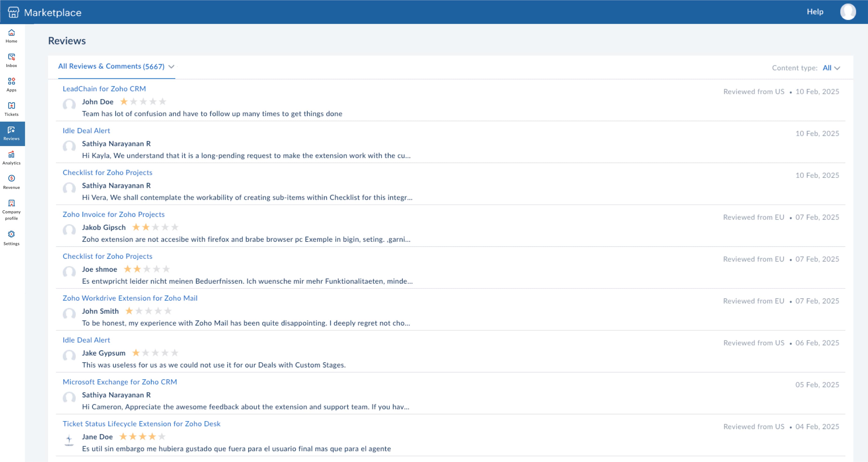The image size is (868, 462).
Task: Click reviewer name Jakob Gipsch
Action: point(104,228)
